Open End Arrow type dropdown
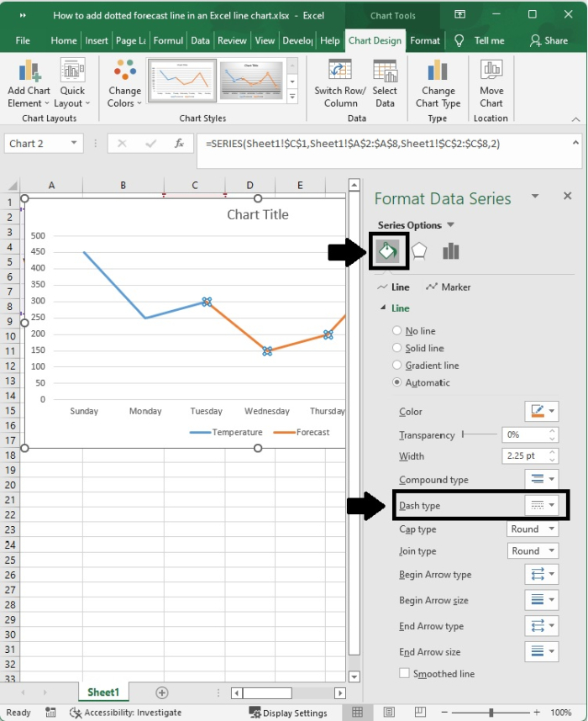This screenshot has width=588, height=721. tap(542, 626)
